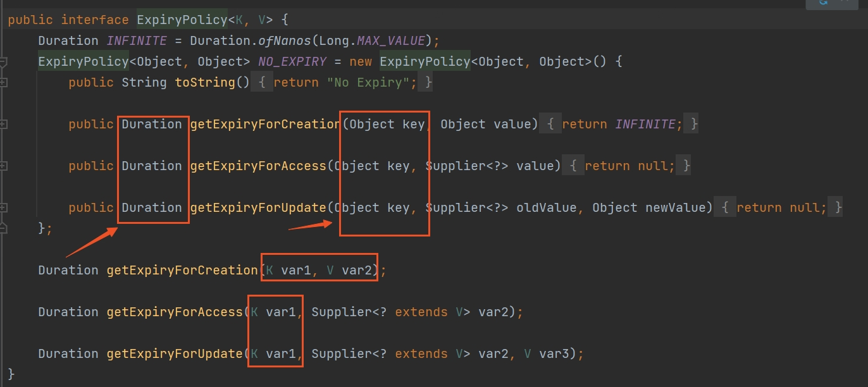This screenshot has height=387, width=868.
Task: Click the new keyword before ExpiryPolicy constructor
Action: [361, 62]
